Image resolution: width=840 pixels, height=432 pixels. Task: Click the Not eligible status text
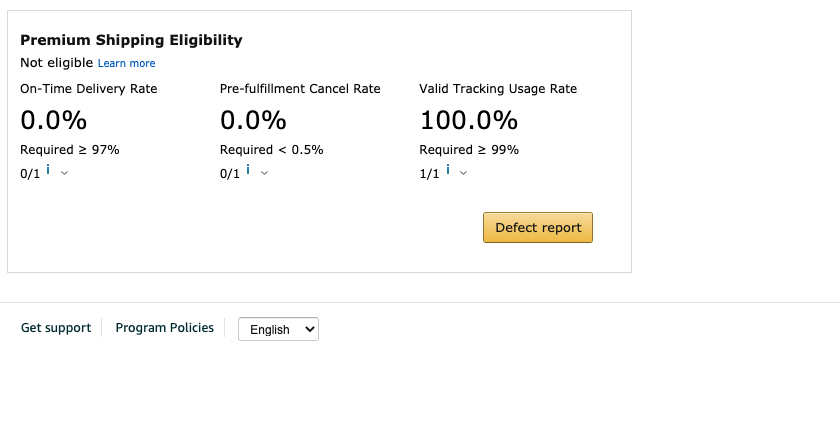pos(57,63)
